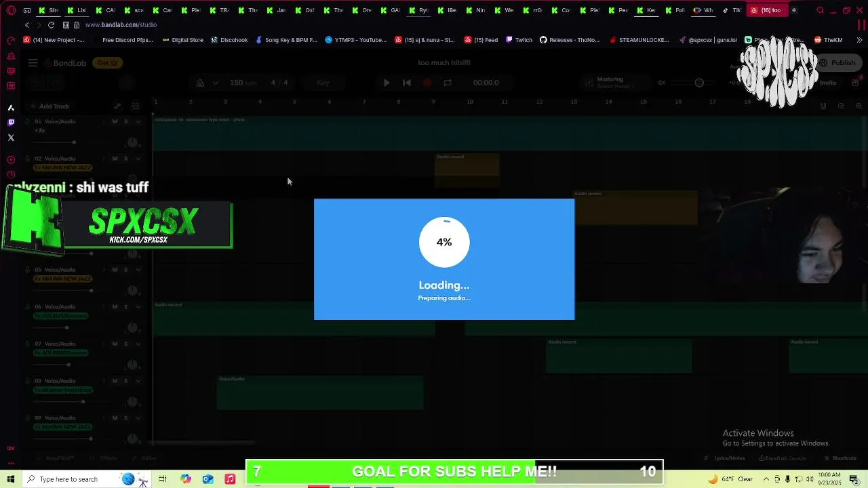
Task: Expand track 02 options chevron
Action: pyautogui.click(x=138, y=159)
